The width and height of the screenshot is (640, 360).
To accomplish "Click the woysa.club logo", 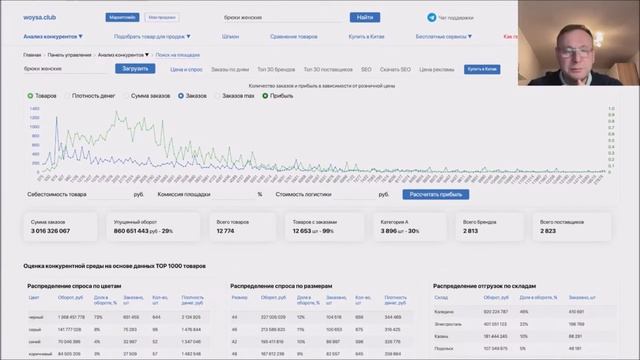I will click(x=40, y=18).
